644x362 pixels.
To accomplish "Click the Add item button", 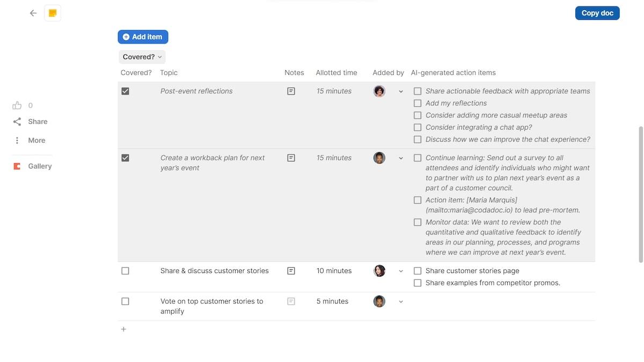I will 143,37.
